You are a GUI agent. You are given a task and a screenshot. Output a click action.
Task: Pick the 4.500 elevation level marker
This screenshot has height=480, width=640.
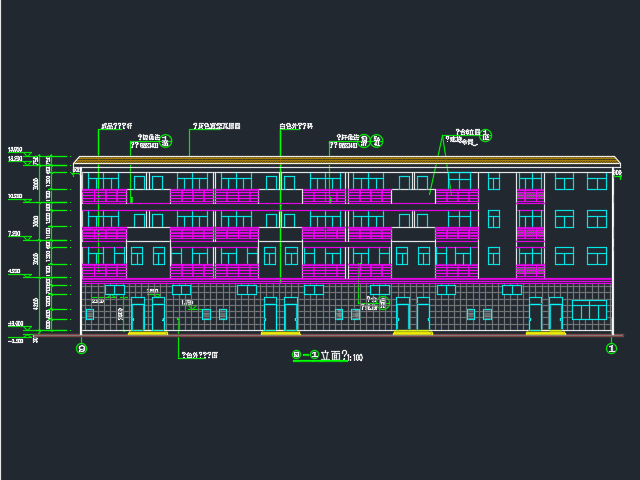click(x=16, y=271)
